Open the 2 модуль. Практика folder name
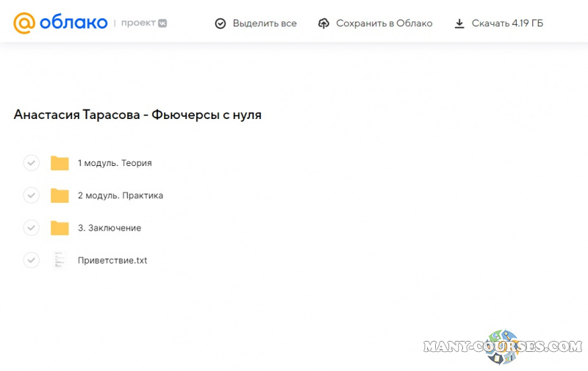 121,195
